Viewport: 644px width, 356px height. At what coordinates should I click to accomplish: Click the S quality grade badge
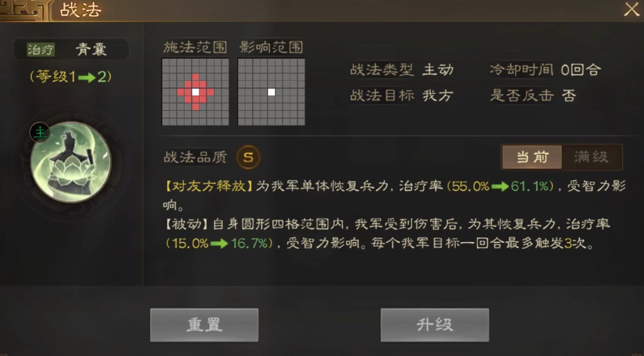[248, 157]
